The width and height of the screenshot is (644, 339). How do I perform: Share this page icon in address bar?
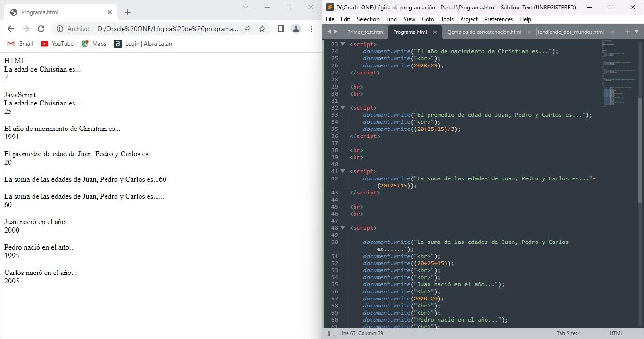pos(247,29)
